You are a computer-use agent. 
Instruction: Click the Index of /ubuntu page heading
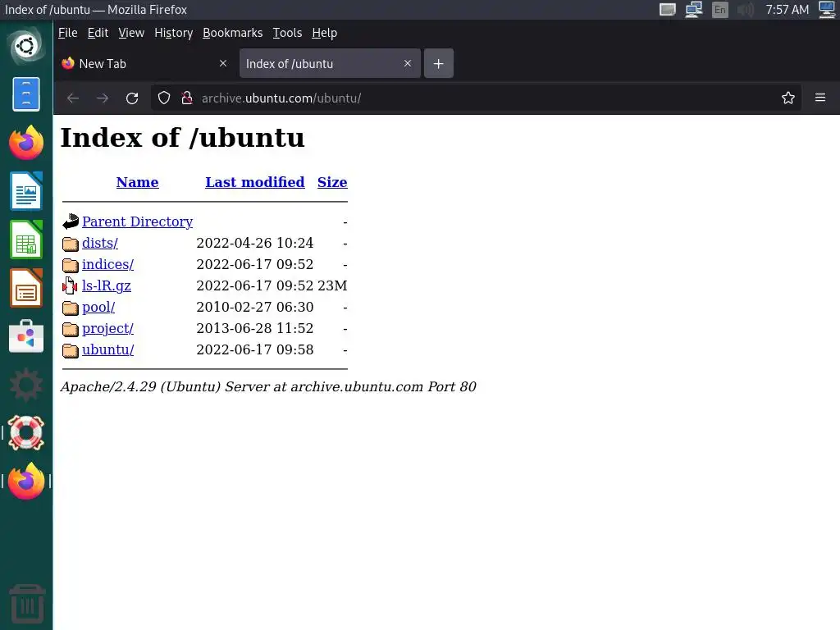(183, 138)
